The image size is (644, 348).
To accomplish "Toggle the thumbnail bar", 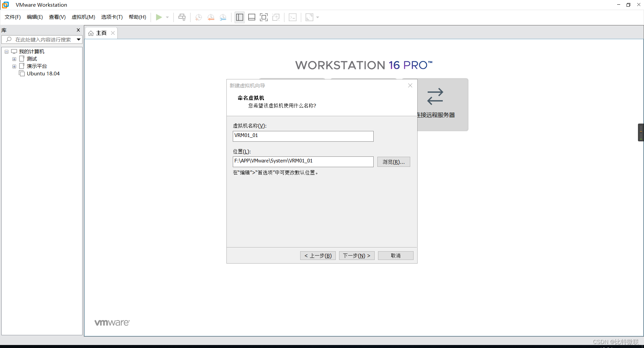I will point(252,17).
